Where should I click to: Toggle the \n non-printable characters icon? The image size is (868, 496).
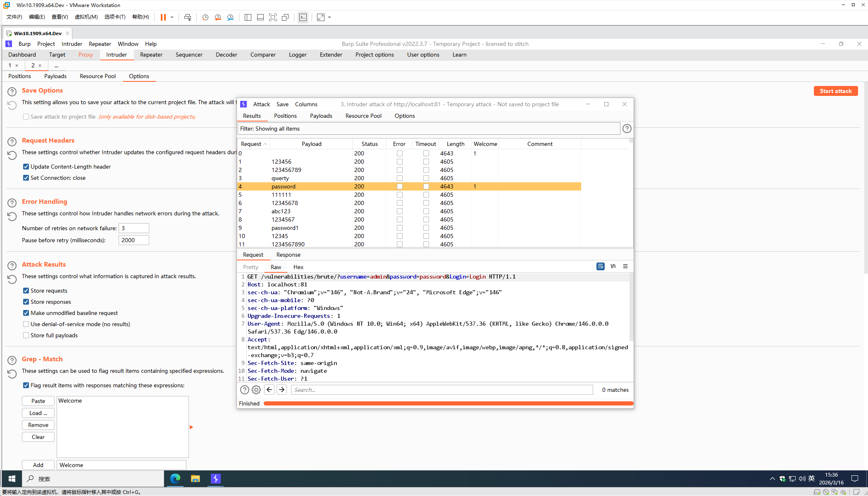613,266
